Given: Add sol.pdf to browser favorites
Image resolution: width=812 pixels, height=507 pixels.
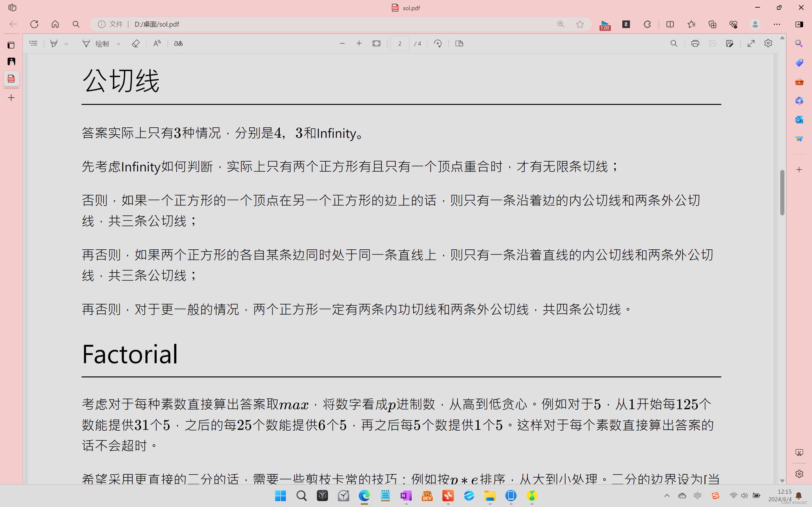Looking at the screenshot, I should (580, 24).
